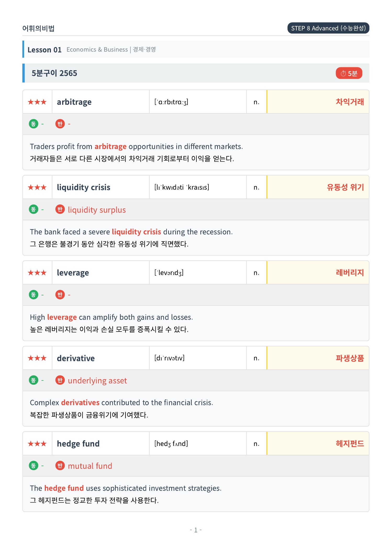Click the three-star rating beside derivative

pyautogui.click(x=37, y=358)
